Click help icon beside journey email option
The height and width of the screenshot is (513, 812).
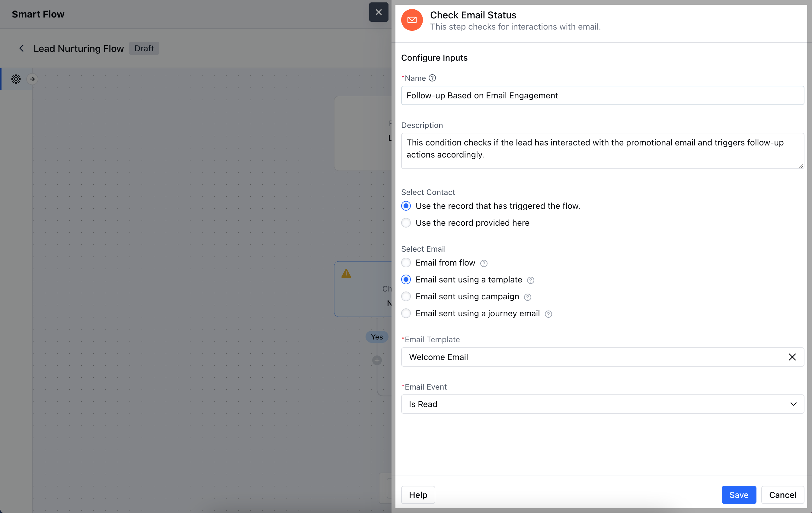(x=548, y=314)
